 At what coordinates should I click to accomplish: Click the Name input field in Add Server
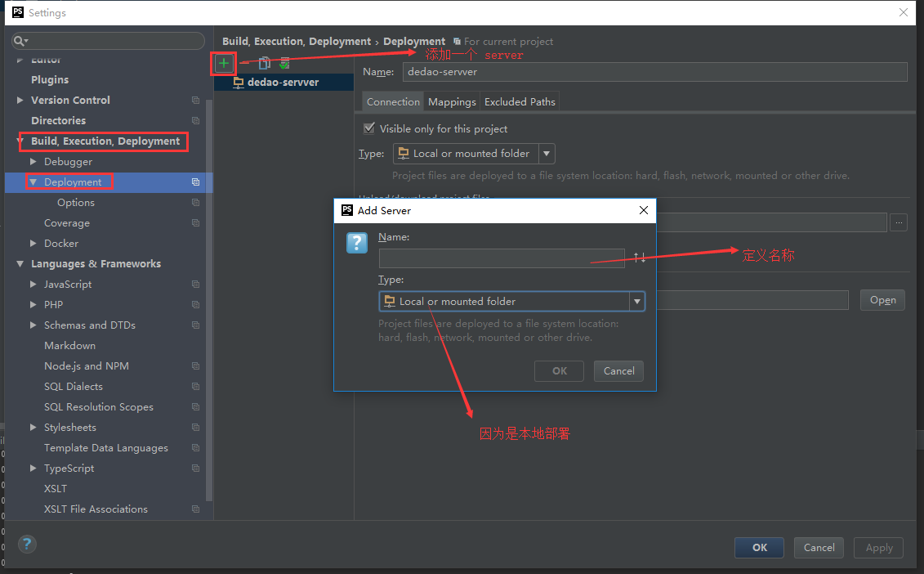502,258
